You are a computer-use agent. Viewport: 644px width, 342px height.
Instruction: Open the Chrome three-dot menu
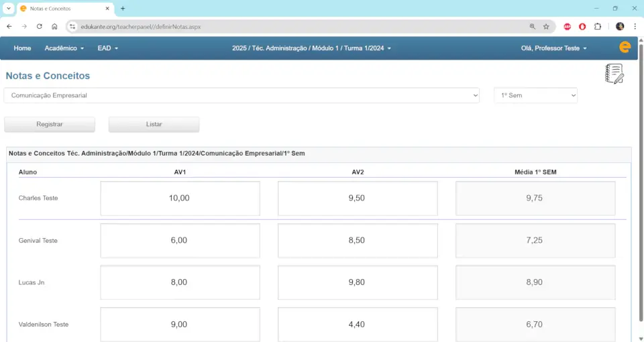(x=634, y=27)
